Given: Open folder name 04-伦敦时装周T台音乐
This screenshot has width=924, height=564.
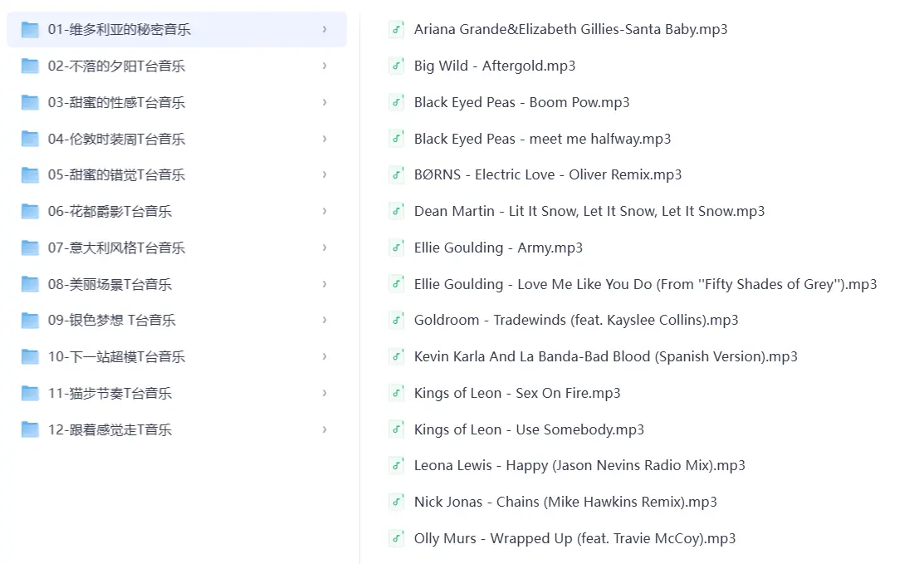Looking at the screenshot, I should 117,139.
